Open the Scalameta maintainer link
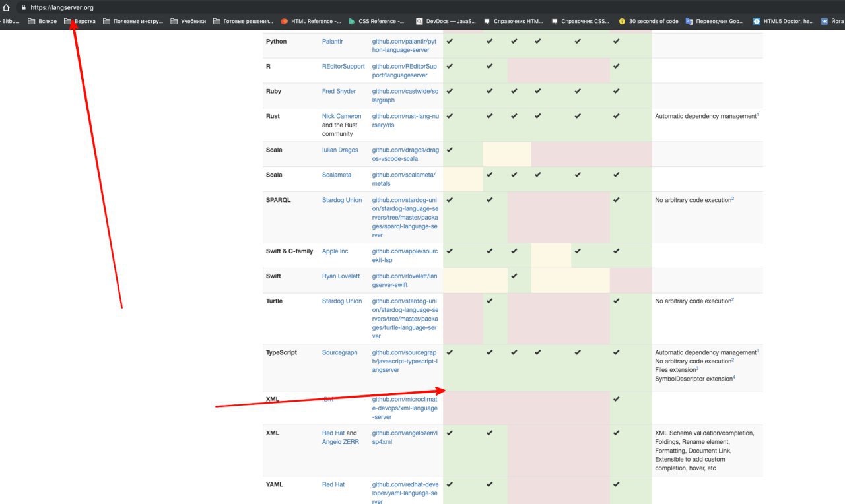Screen dimensions: 845x504 337,175
